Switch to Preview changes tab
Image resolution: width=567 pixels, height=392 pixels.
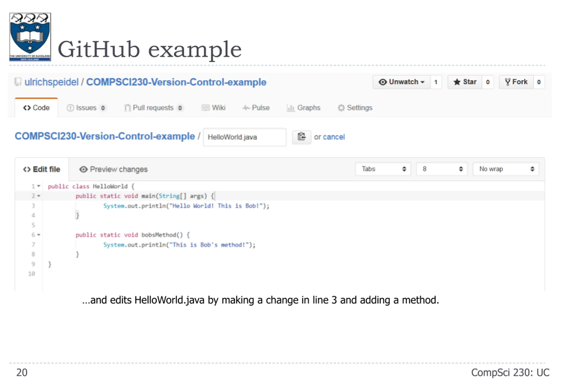(x=113, y=169)
